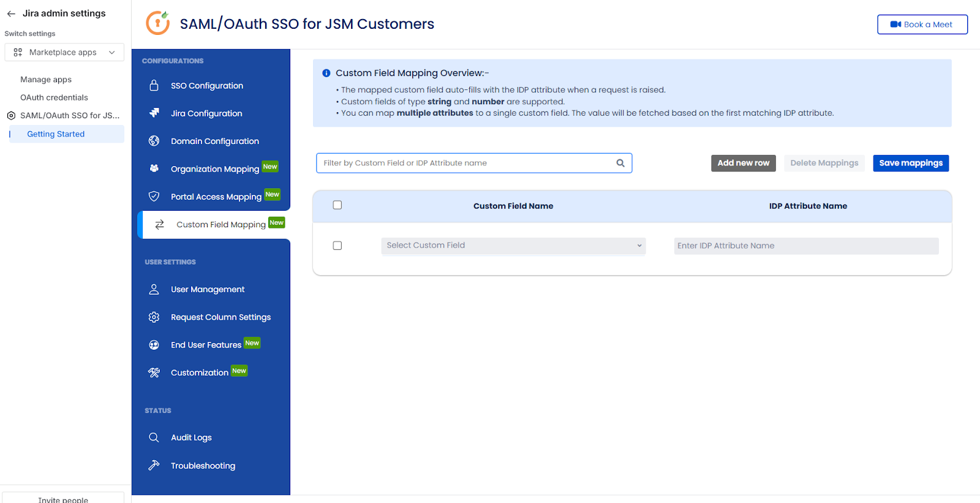Click the SAML/OAuth SSO app icon in left nav
The height and width of the screenshot is (503, 980).
click(x=11, y=115)
